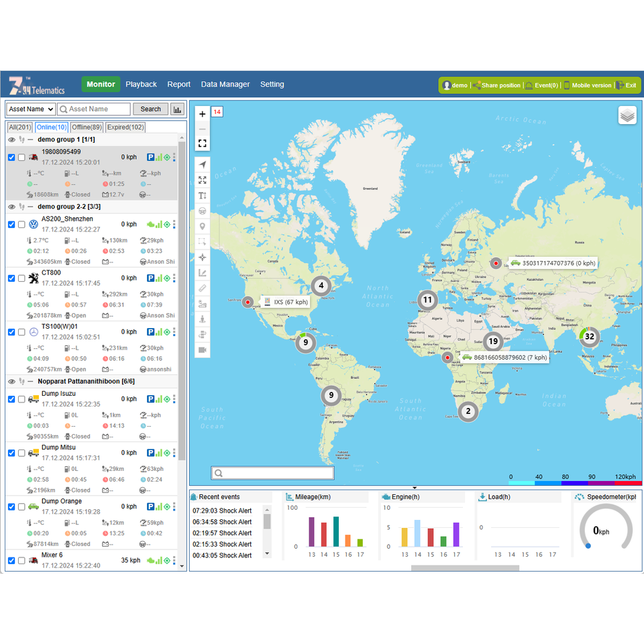Image resolution: width=644 pixels, height=644 pixels.
Task: Open the route search tool on map
Action: [x=202, y=304]
